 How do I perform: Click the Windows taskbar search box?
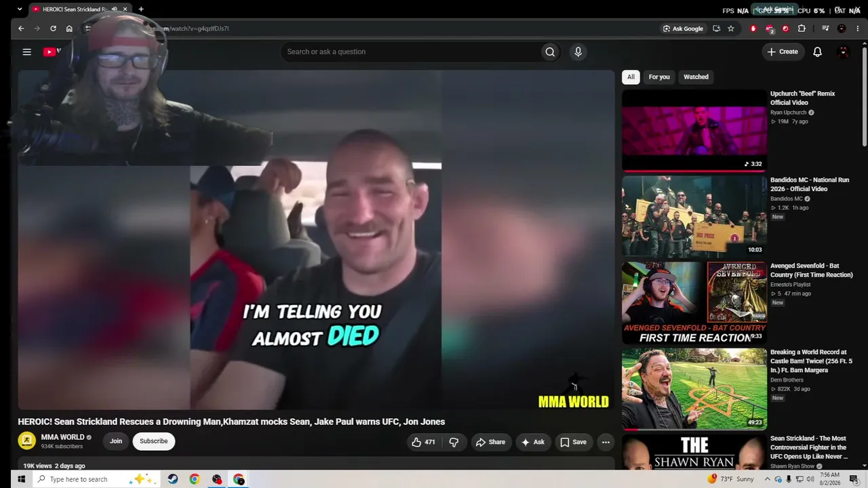pyautogui.click(x=95, y=479)
